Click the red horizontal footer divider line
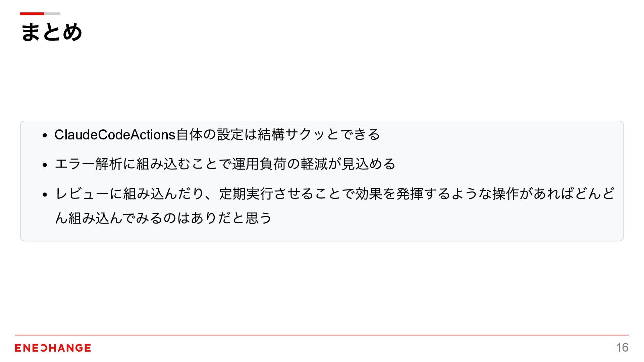 pyautogui.click(x=322, y=335)
